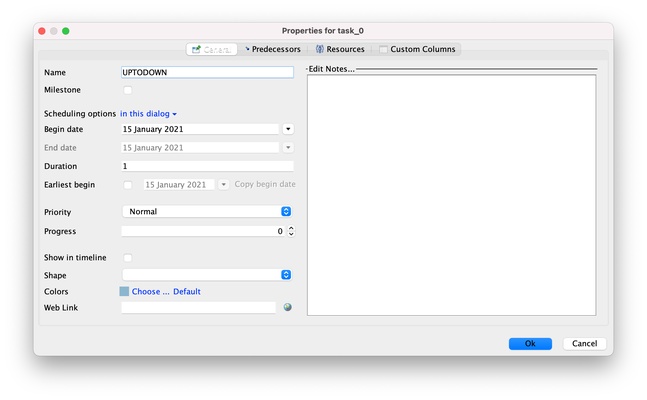
Task: Click the Progress value field
Action: point(203,231)
